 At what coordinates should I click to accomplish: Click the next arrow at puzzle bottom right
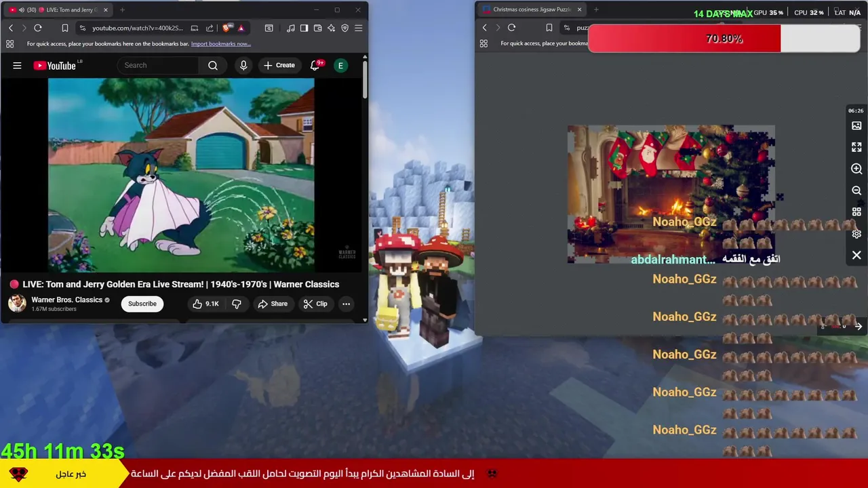click(x=858, y=327)
